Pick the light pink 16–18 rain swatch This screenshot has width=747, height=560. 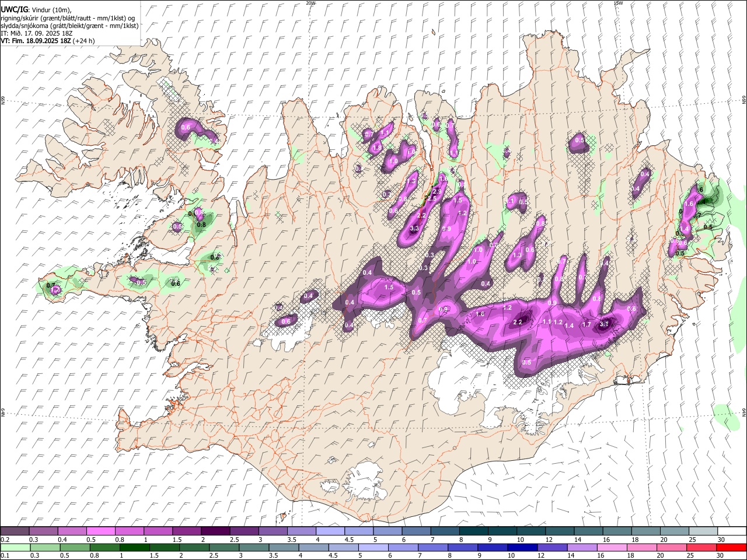pos(612,547)
